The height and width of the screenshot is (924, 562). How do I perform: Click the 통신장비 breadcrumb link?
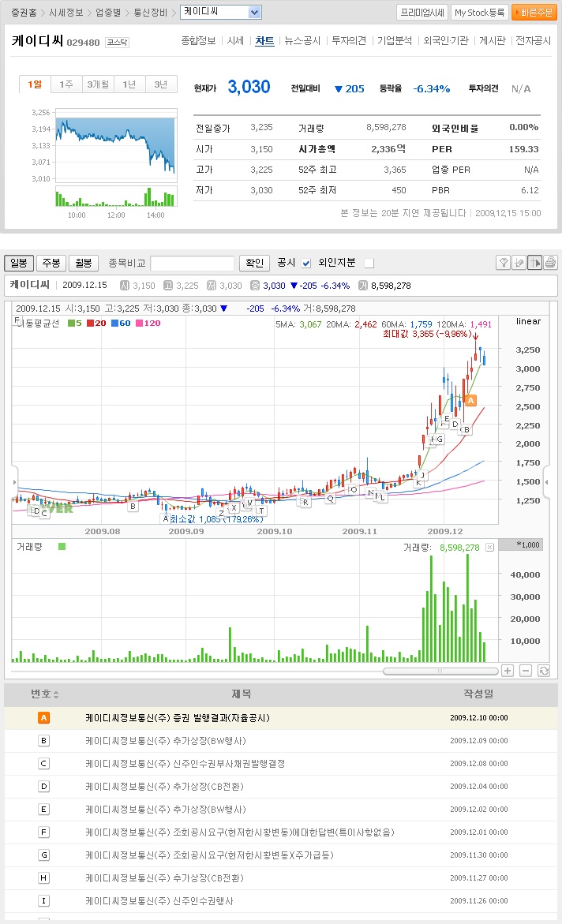(x=151, y=13)
